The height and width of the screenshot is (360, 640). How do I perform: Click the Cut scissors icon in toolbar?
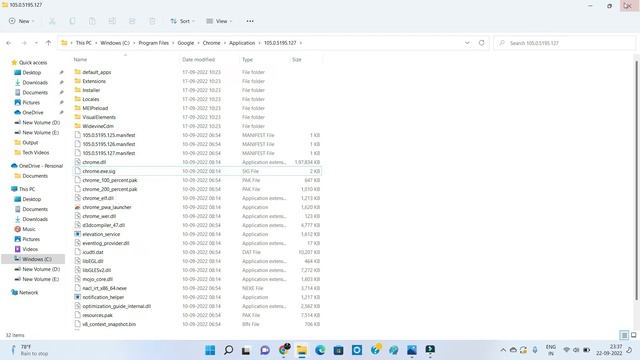tap(52, 21)
